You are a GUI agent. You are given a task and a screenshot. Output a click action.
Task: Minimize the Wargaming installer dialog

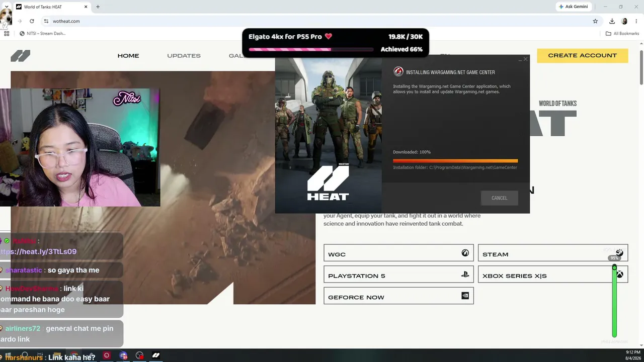pyautogui.click(x=520, y=60)
